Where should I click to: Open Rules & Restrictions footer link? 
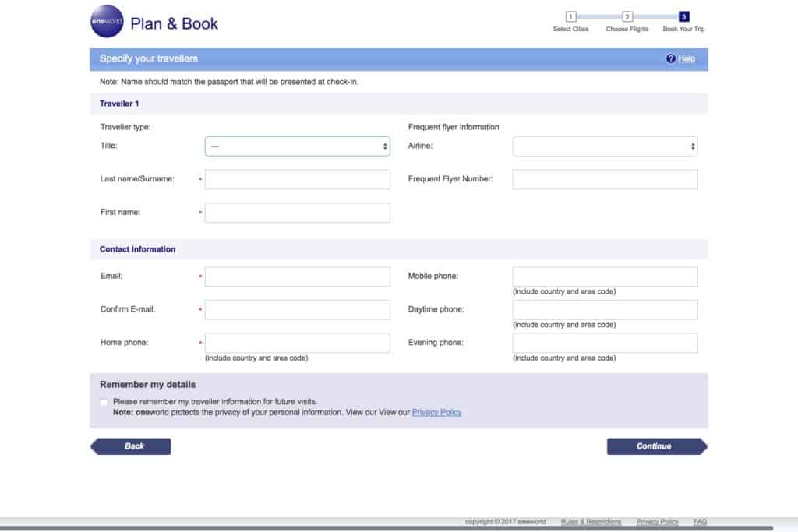[x=591, y=522]
